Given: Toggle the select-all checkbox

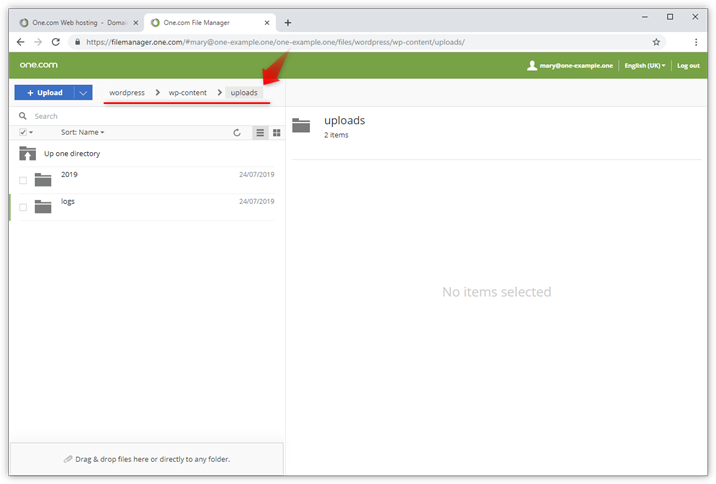Looking at the screenshot, I should pyautogui.click(x=23, y=132).
